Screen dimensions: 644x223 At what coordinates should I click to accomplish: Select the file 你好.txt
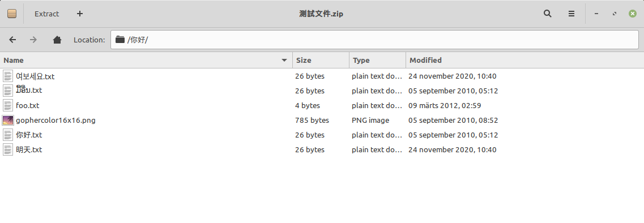click(x=29, y=135)
